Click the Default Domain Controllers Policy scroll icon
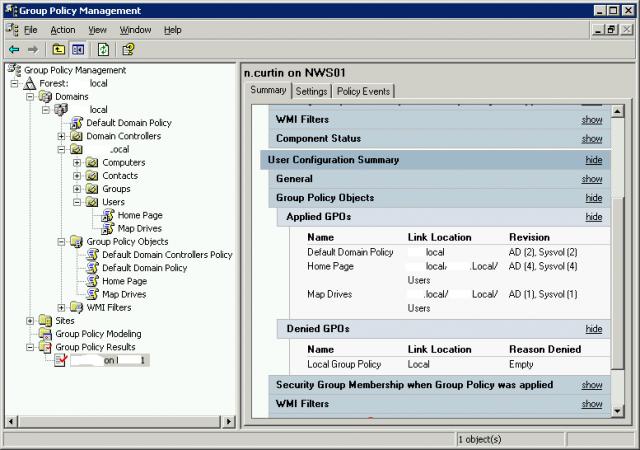 [92, 254]
